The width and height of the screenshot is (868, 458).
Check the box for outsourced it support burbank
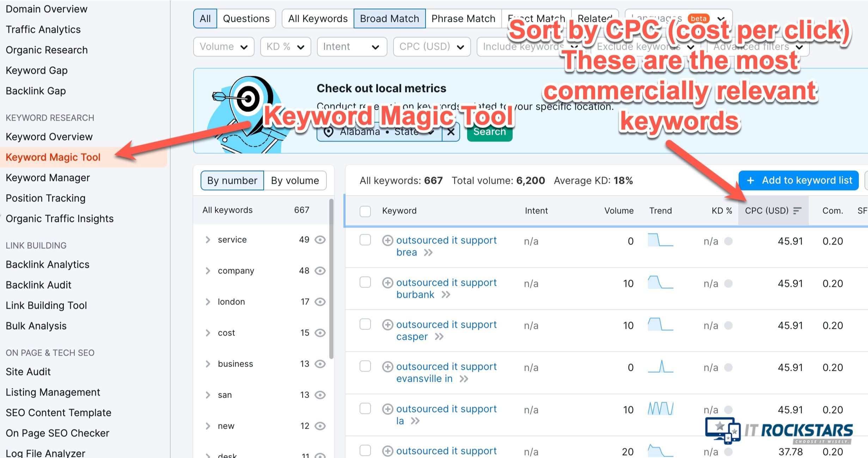click(x=365, y=282)
